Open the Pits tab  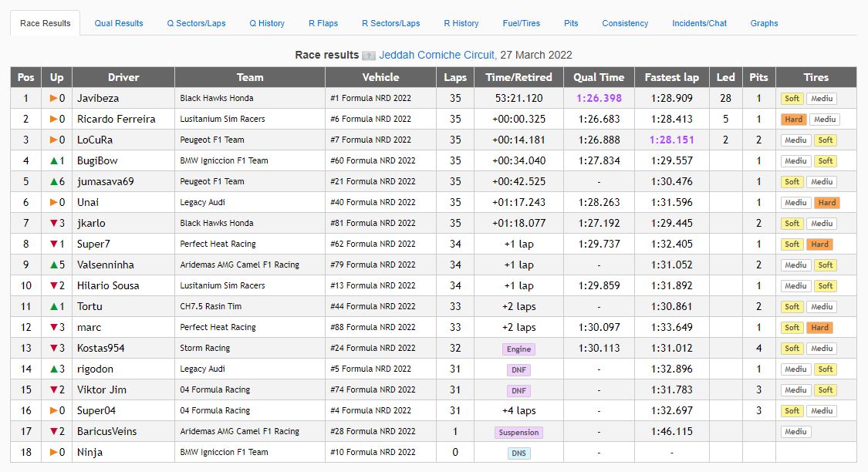[571, 23]
